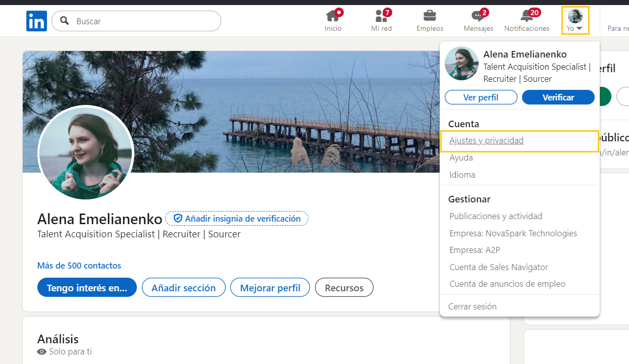
Task: Open the Mensajes chat icon
Action: [478, 16]
